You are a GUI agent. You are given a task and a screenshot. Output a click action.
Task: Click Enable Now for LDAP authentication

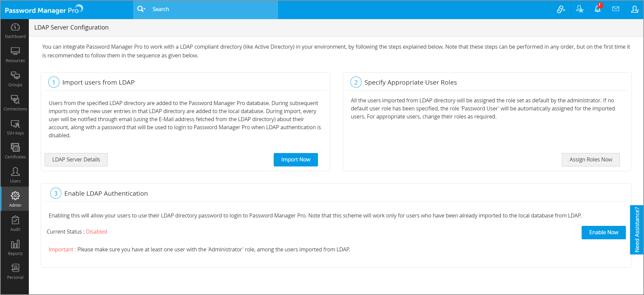coord(604,233)
